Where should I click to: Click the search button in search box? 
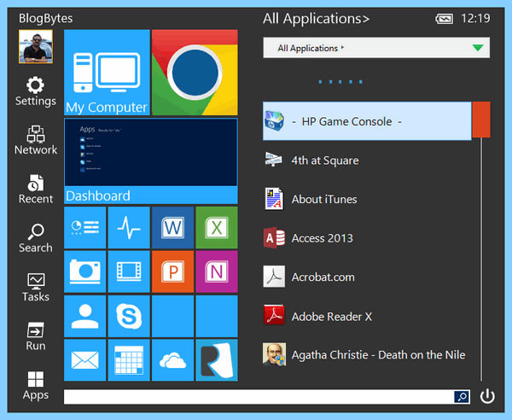[x=462, y=397]
